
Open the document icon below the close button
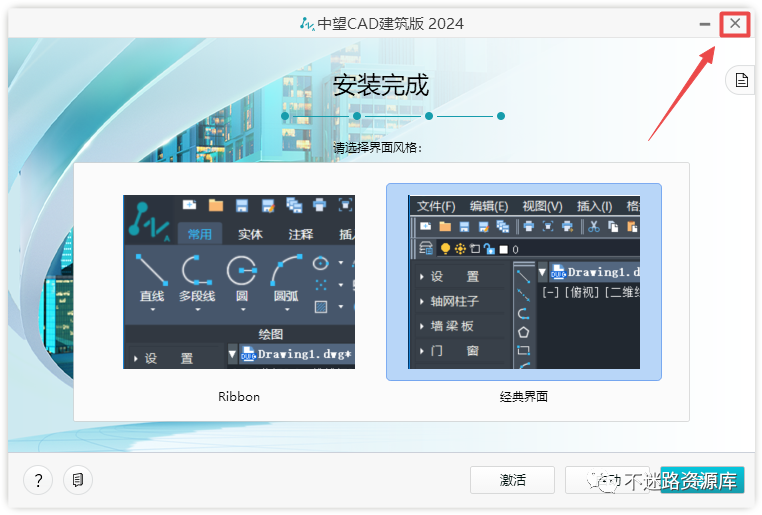tap(741, 80)
